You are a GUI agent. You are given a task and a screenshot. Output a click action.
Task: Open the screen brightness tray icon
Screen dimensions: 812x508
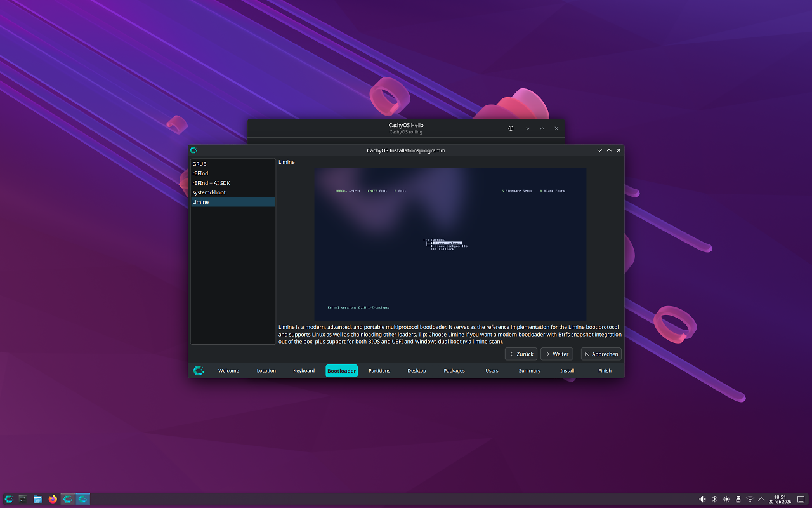click(726, 499)
